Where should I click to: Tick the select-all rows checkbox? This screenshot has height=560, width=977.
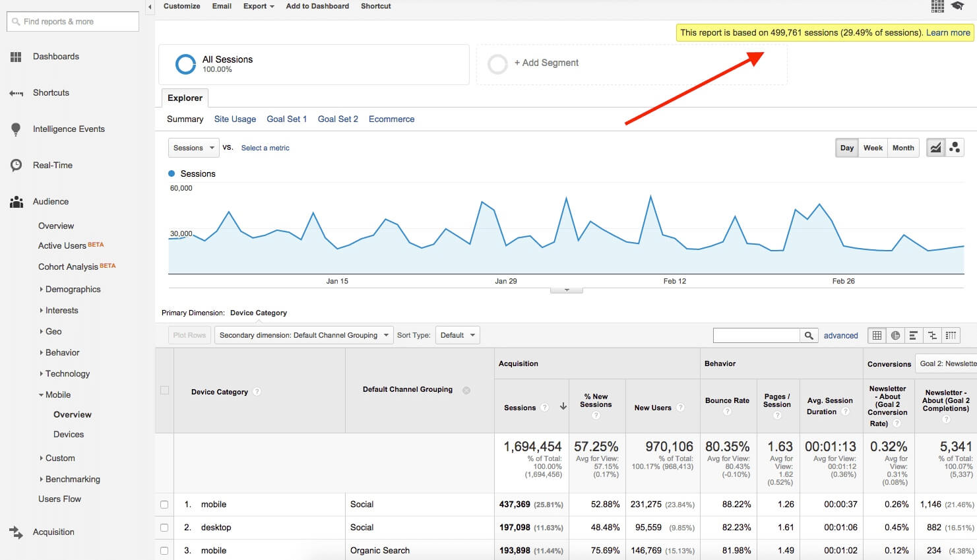164,390
